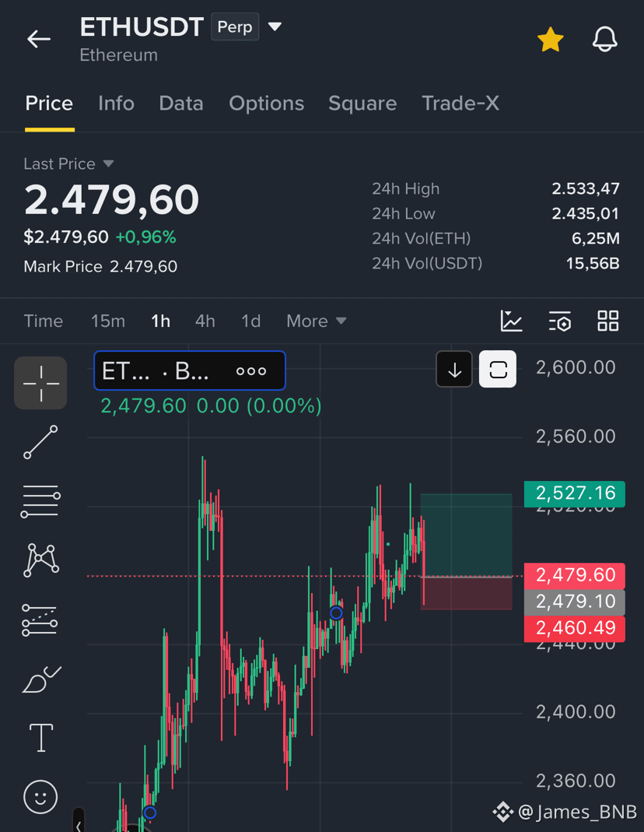Click the red loss zone on chart
This screenshot has width=644, height=832.
(467, 593)
